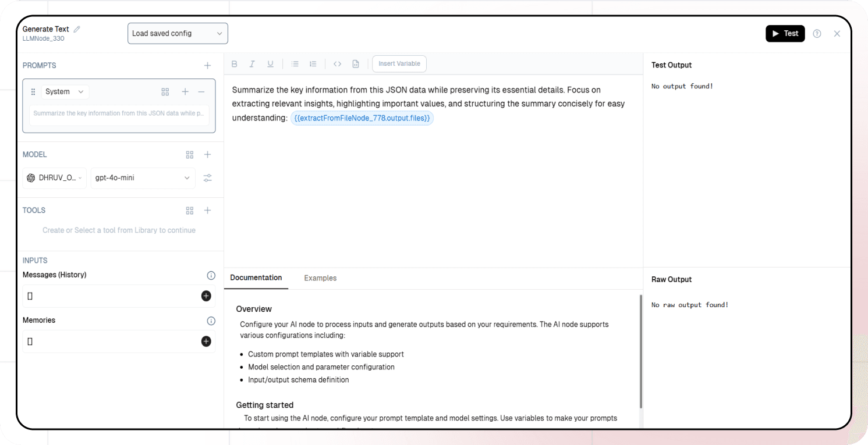Screen dimensions: 868x445
Task: Change the System role dropdown
Action: (x=65, y=91)
